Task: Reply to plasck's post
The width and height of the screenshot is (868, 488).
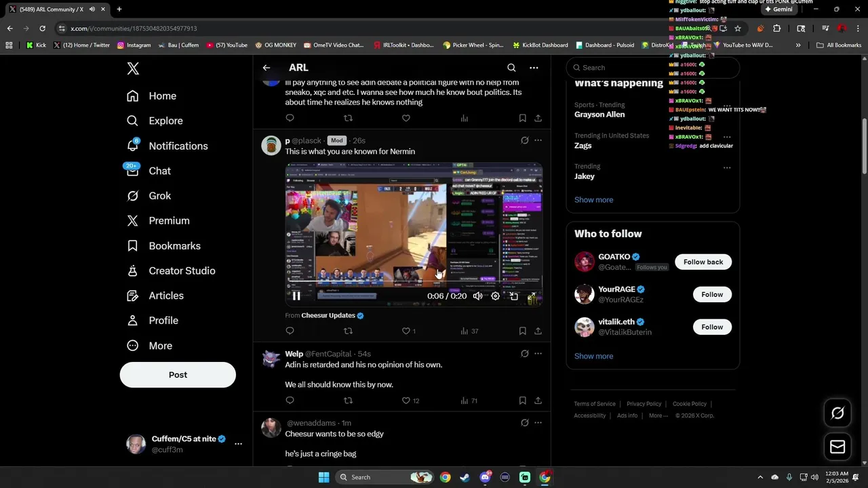Action: pos(290,331)
